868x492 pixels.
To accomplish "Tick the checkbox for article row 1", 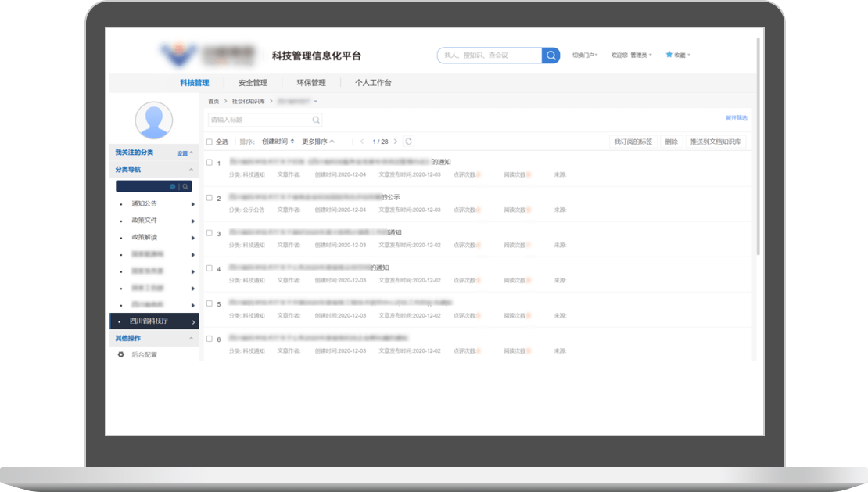I will pyautogui.click(x=210, y=162).
